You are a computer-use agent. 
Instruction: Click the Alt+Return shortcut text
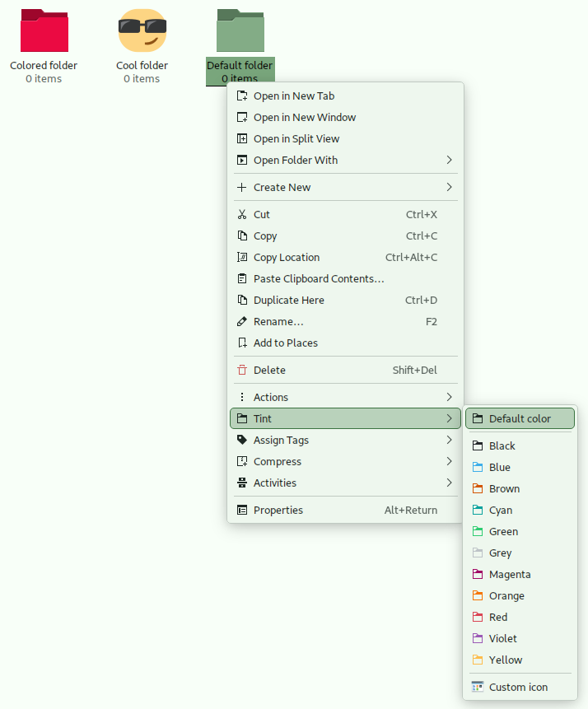coord(411,510)
